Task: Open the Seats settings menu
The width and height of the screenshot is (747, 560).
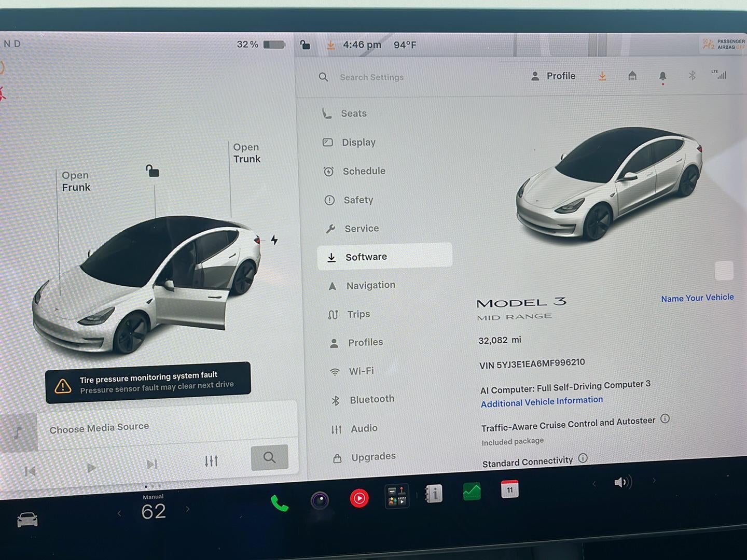Action: tap(344, 114)
